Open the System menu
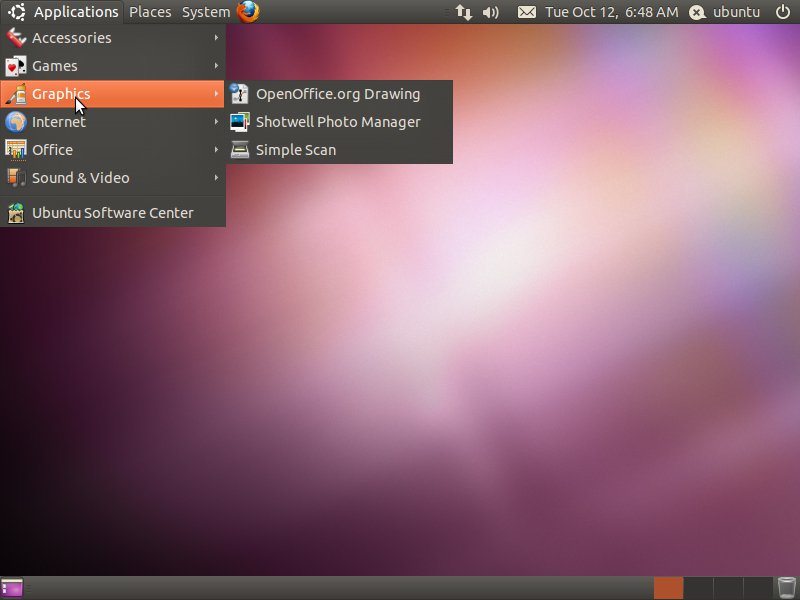The image size is (800, 600). (x=206, y=12)
